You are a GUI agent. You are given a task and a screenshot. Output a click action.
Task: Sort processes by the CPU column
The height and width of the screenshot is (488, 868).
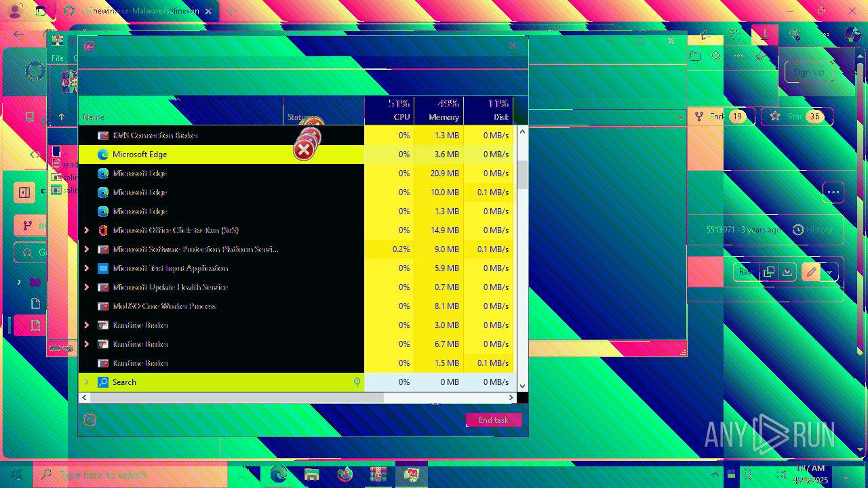(389, 110)
